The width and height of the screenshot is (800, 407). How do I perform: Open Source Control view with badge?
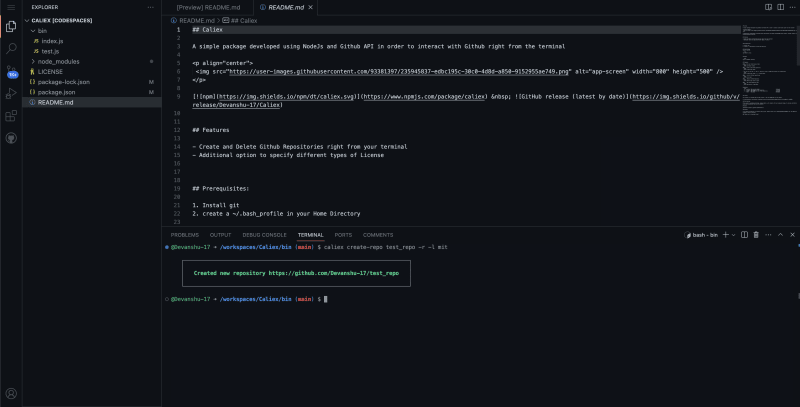(11, 71)
